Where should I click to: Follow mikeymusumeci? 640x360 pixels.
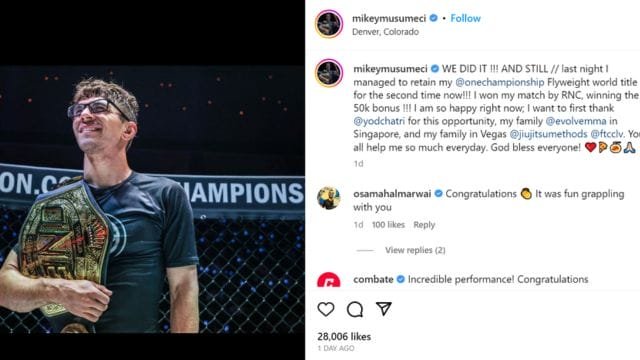click(465, 18)
